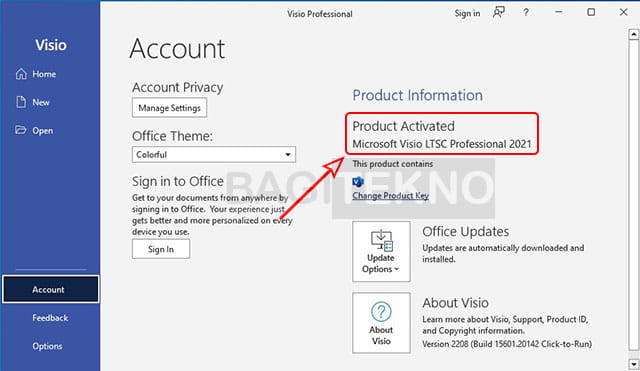
Task: Click the Visio product icon under This product contains
Action: click(x=358, y=181)
